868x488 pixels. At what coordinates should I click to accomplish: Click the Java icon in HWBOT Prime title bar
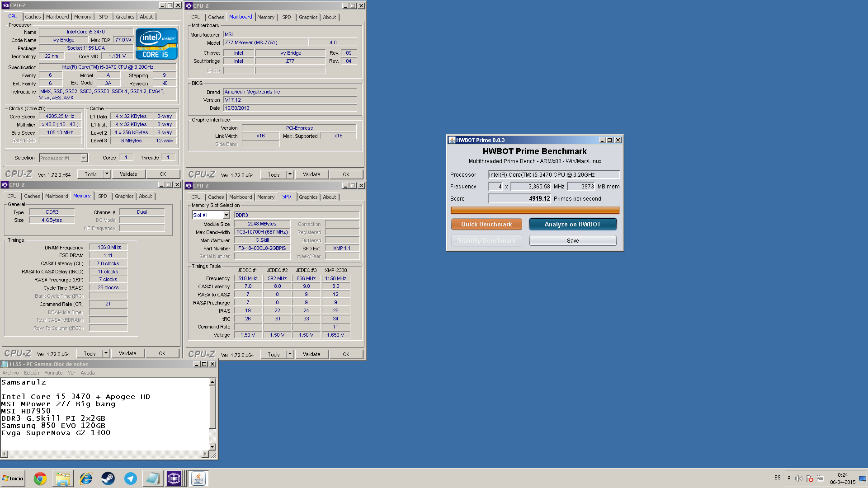point(452,140)
